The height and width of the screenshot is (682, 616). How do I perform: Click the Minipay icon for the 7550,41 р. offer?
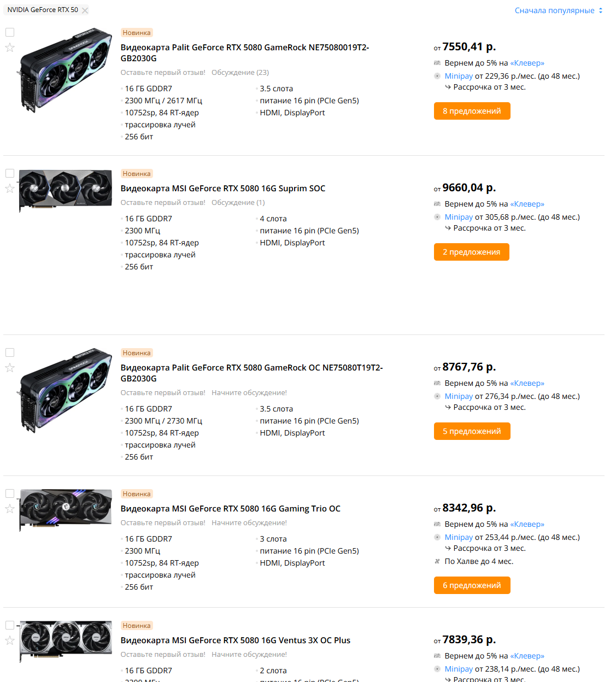coord(437,77)
